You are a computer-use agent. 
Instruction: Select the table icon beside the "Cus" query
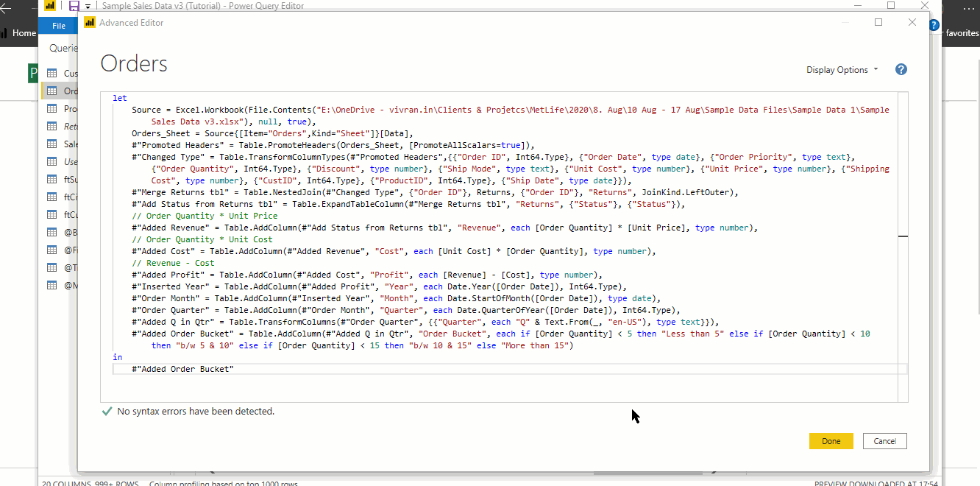point(52,73)
